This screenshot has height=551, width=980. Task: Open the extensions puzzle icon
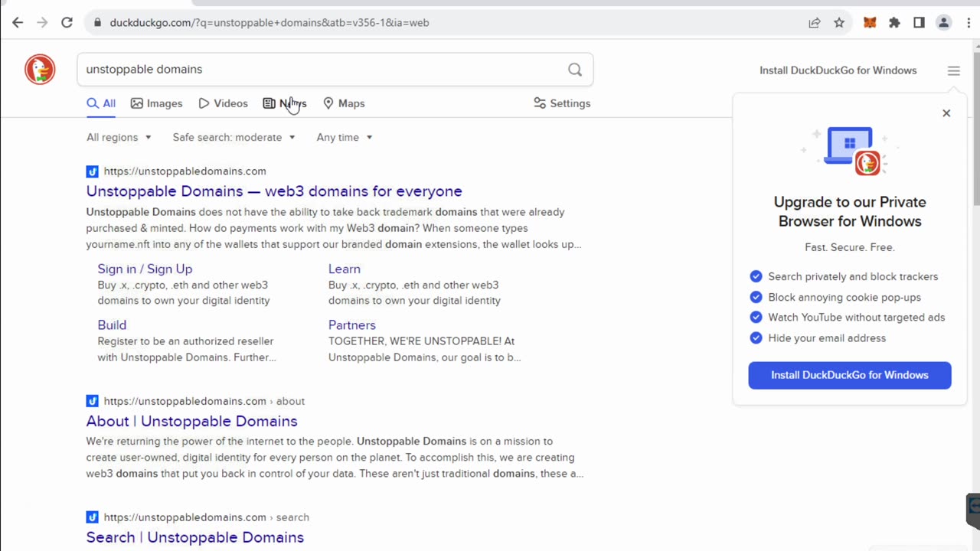[894, 23]
